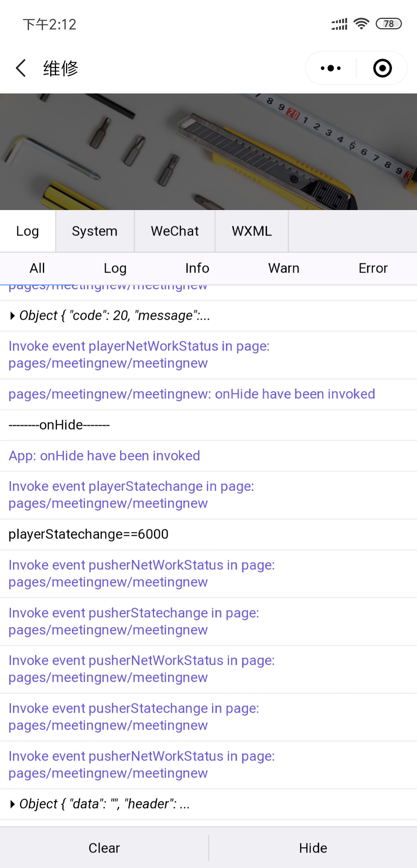Tap the back arrow icon
The height and width of the screenshot is (868, 417).
click(x=21, y=68)
